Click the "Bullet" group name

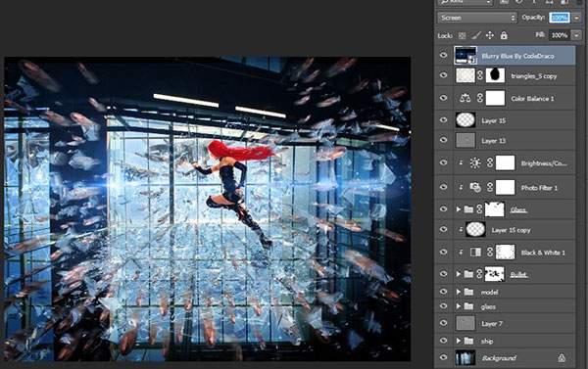[x=518, y=275]
